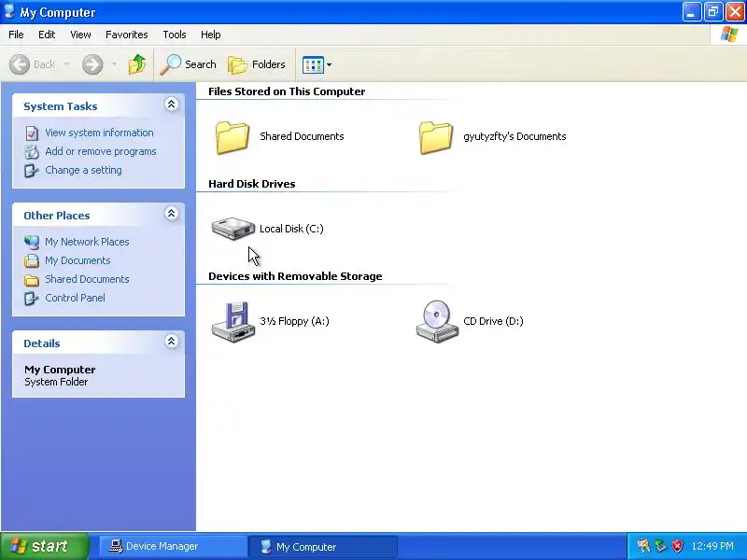The height and width of the screenshot is (560, 747).
Task: Click Add or remove programs link
Action: [101, 151]
